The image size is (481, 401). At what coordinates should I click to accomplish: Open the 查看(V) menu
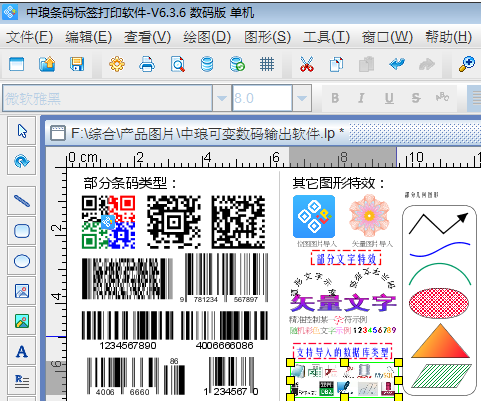(x=147, y=37)
